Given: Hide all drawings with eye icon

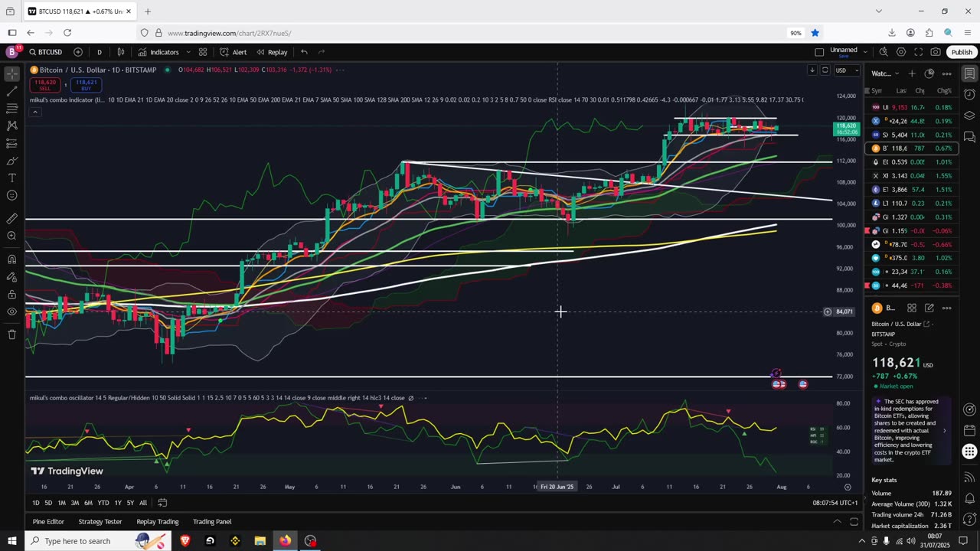Looking at the screenshot, I should 11,311.
